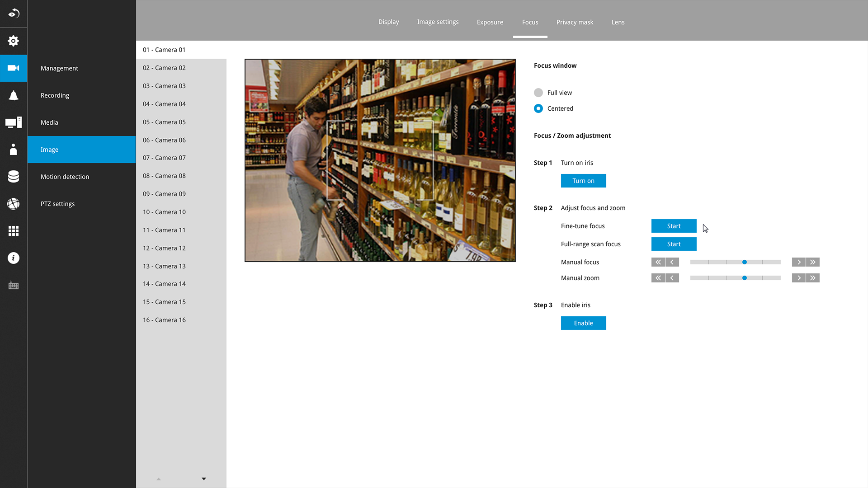Click the settings gear sidebar icon

[14, 41]
